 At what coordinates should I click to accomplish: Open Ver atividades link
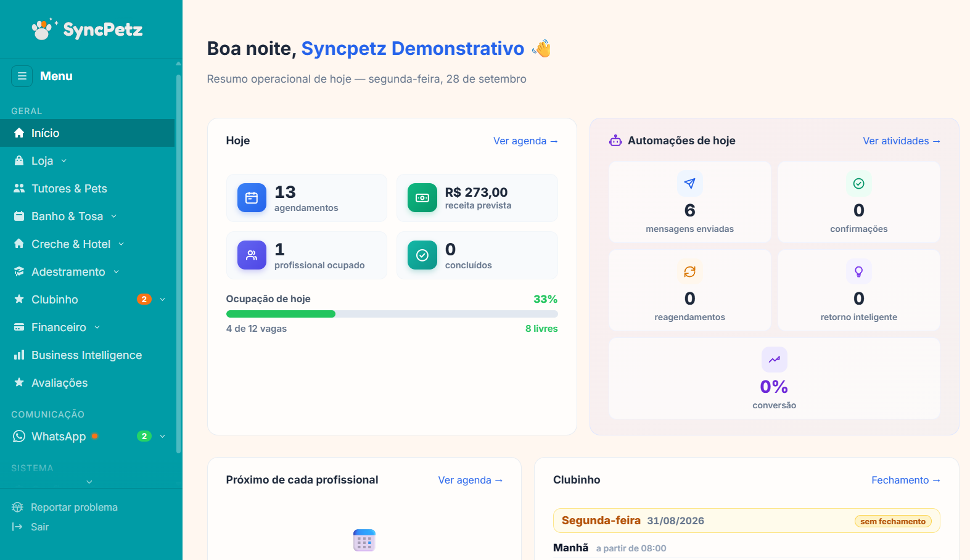click(x=902, y=141)
